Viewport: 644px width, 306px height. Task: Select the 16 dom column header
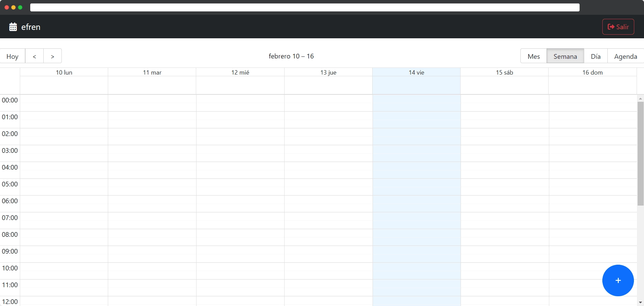[x=592, y=72]
